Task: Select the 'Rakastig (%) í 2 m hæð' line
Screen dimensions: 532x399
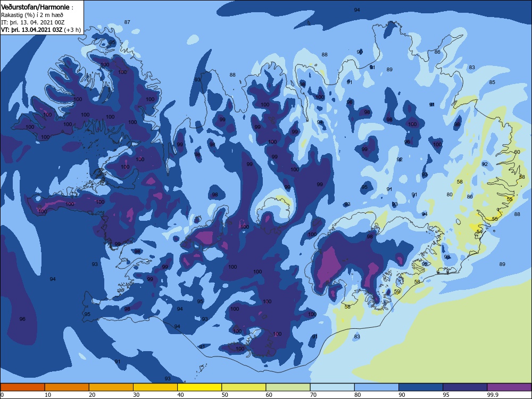Action: (32, 15)
